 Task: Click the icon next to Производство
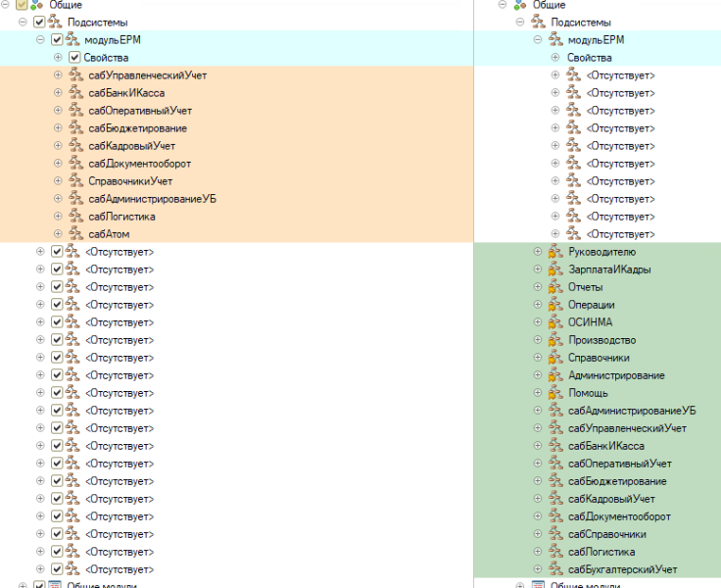click(x=554, y=340)
